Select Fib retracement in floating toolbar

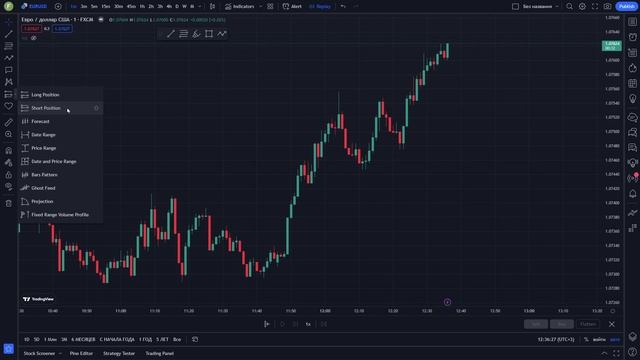[184, 34]
